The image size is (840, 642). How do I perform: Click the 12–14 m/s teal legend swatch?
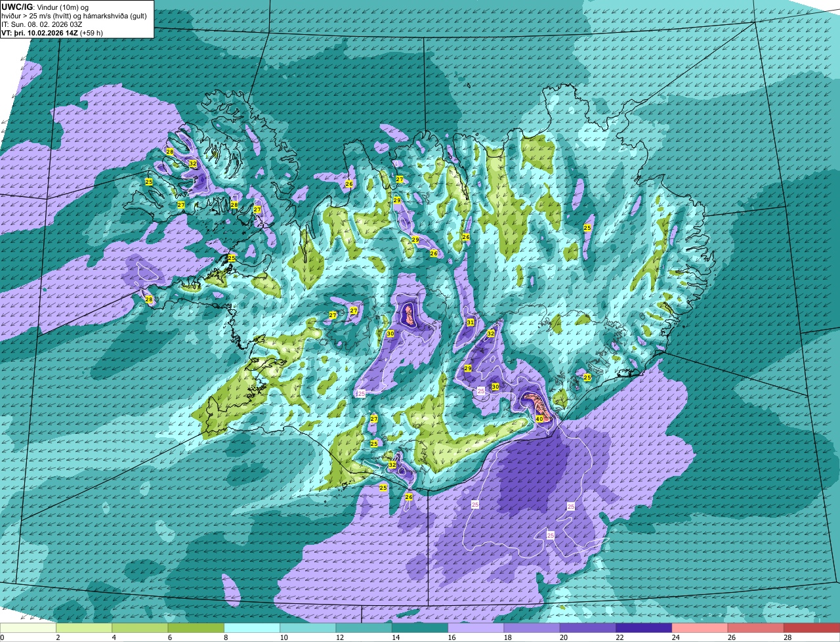[364, 628]
